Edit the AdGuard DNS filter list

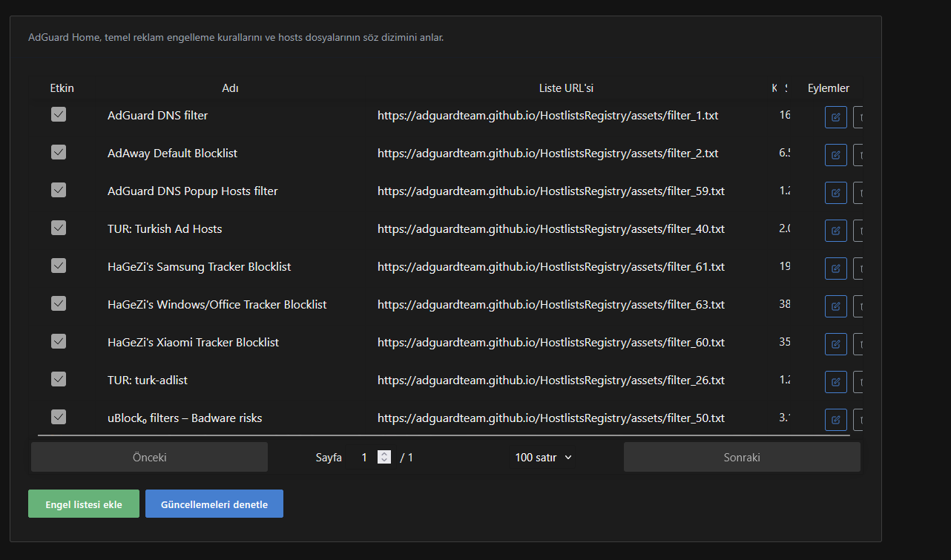click(836, 117)
